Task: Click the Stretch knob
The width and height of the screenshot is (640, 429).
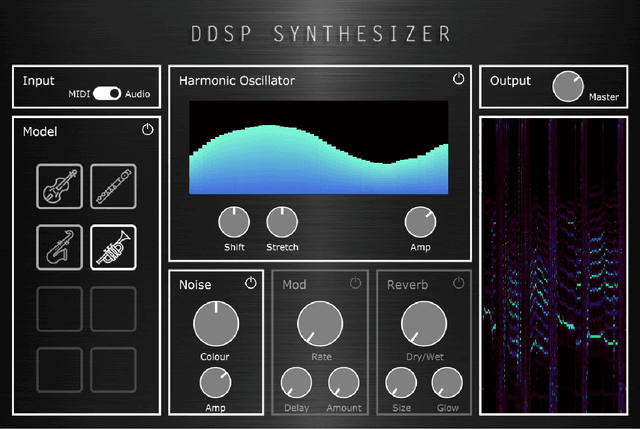Action: click(282, 222)
